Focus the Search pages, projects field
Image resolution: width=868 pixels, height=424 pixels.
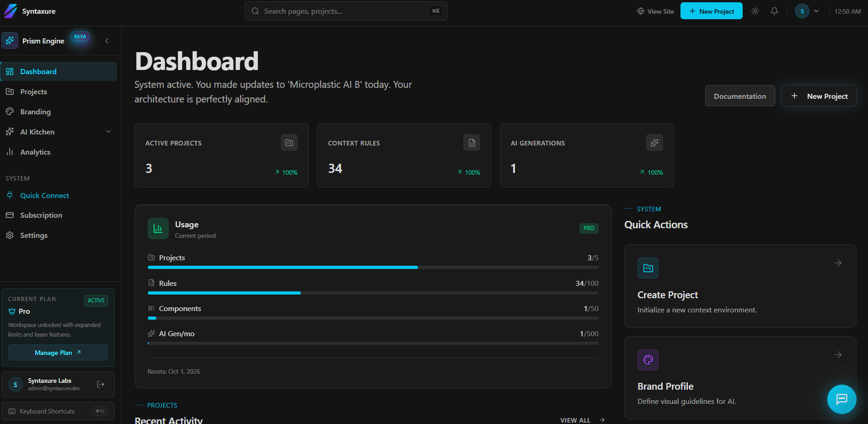(x=346, y=11)
